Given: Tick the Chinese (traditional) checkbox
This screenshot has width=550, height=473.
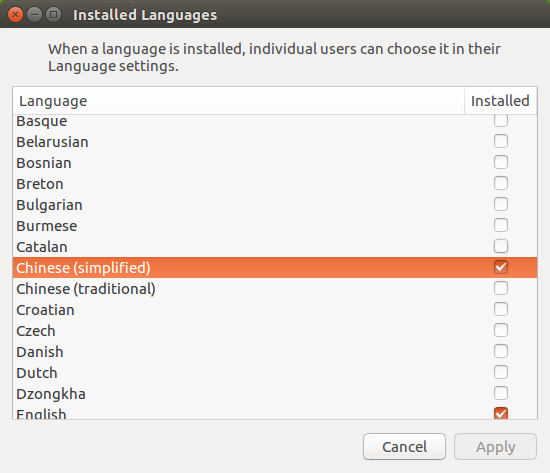Looking at the screenshot, I should [501, 288].
